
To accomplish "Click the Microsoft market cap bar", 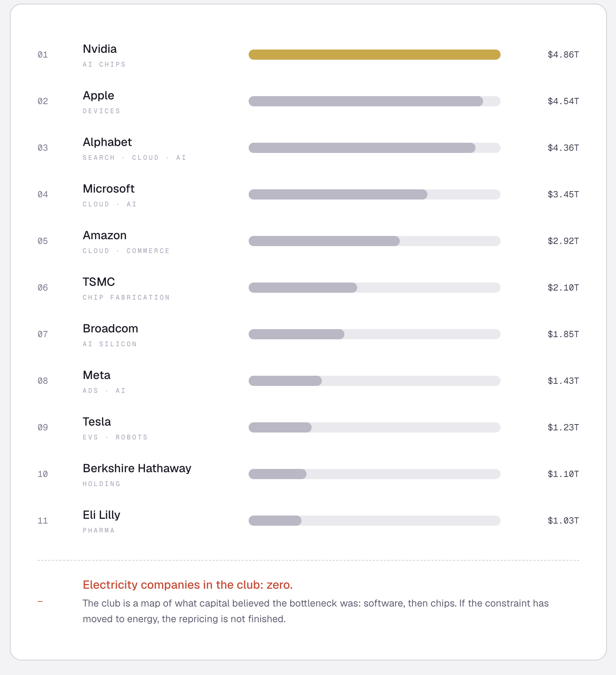I will click(374, 194).
